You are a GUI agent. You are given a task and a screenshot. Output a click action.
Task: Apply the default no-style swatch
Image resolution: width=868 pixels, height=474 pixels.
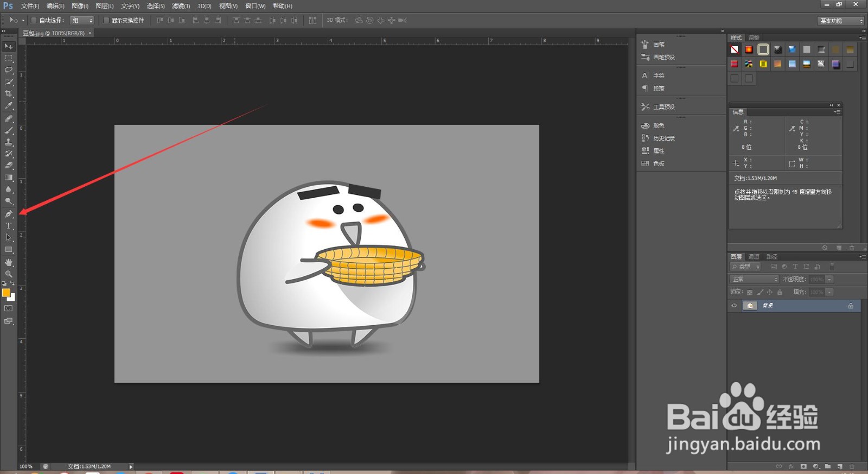[734, 49]
